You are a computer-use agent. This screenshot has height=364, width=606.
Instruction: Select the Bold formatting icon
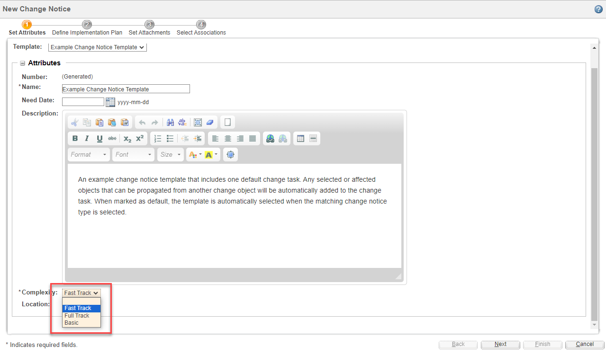75,138
